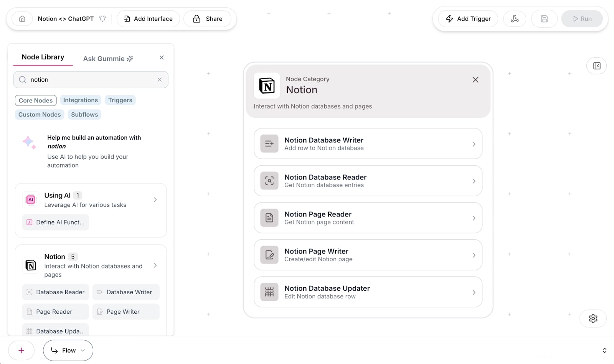Clear the notion search text
614x364 pixels.
point(160,80)
